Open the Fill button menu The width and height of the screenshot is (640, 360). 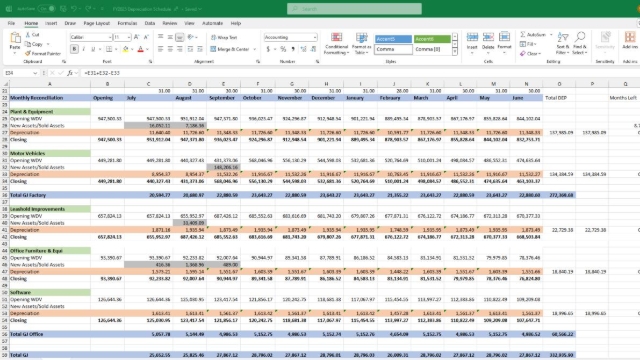coord(528,44)
